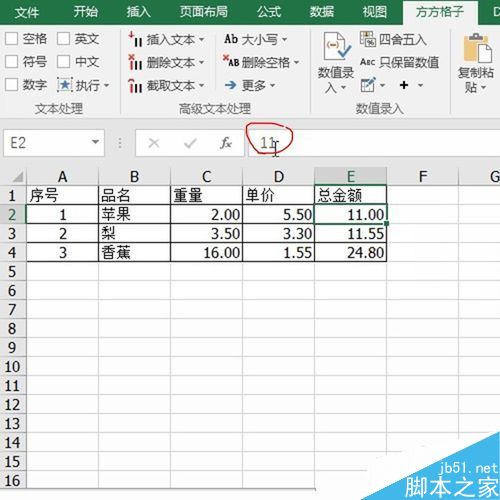Click the 删除文本 delete text icon

[x=136, y=62]
